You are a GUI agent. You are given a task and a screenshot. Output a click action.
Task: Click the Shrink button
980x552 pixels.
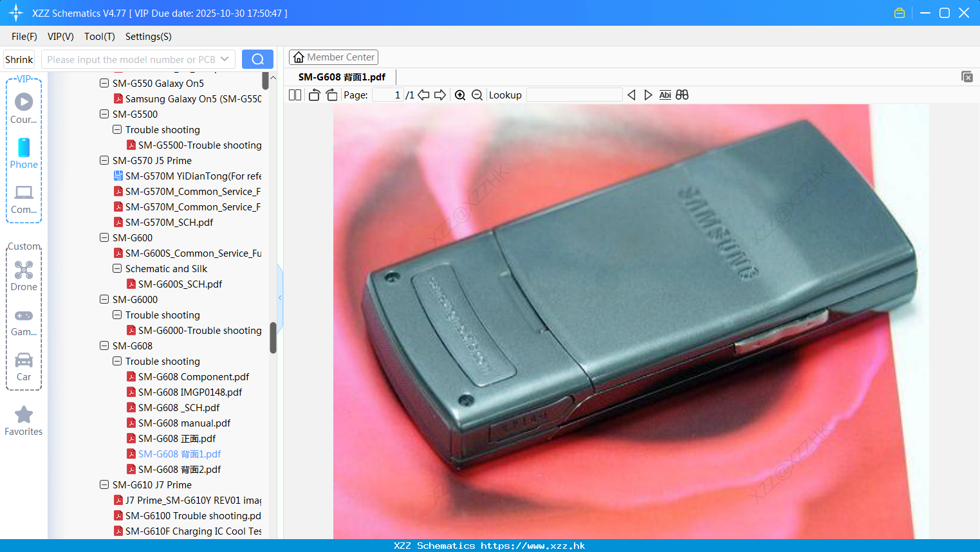click(x=19, y=59)
